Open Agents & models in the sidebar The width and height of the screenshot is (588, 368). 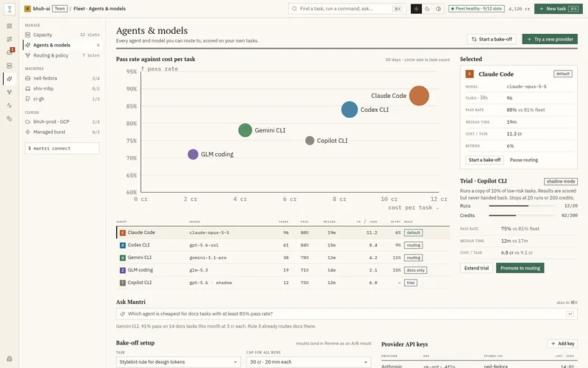click(62, 45)
